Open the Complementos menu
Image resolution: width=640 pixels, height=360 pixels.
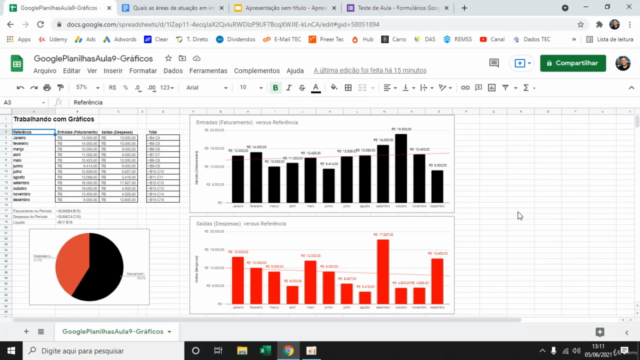click(x=257, y=71)
